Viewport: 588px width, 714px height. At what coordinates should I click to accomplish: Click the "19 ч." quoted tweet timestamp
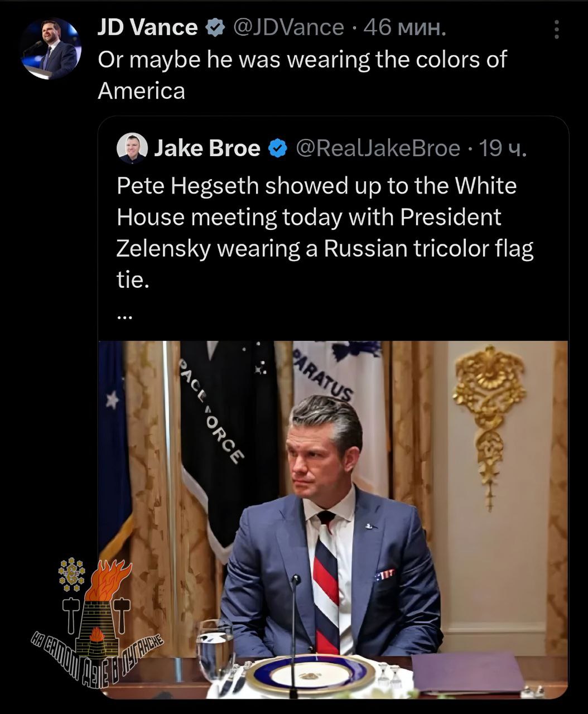(x=503, y=148)
